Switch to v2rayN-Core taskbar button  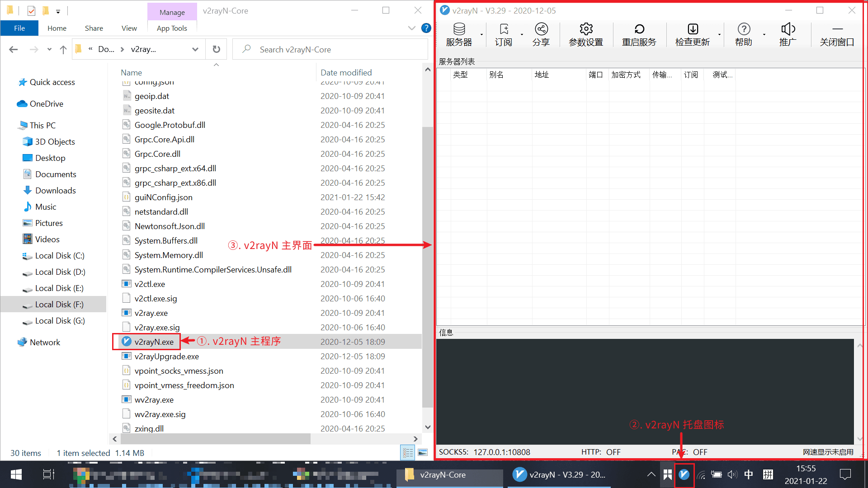449,475
